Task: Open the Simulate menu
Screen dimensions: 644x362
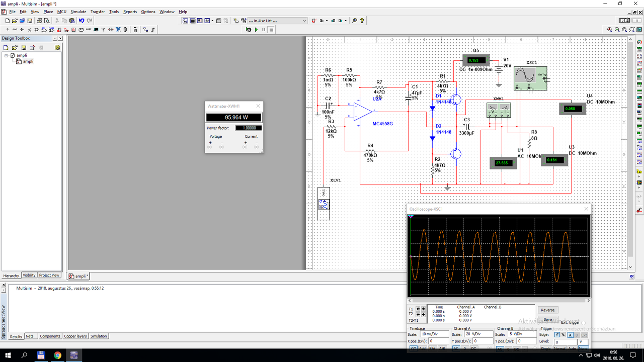Action: coord(78,12)
